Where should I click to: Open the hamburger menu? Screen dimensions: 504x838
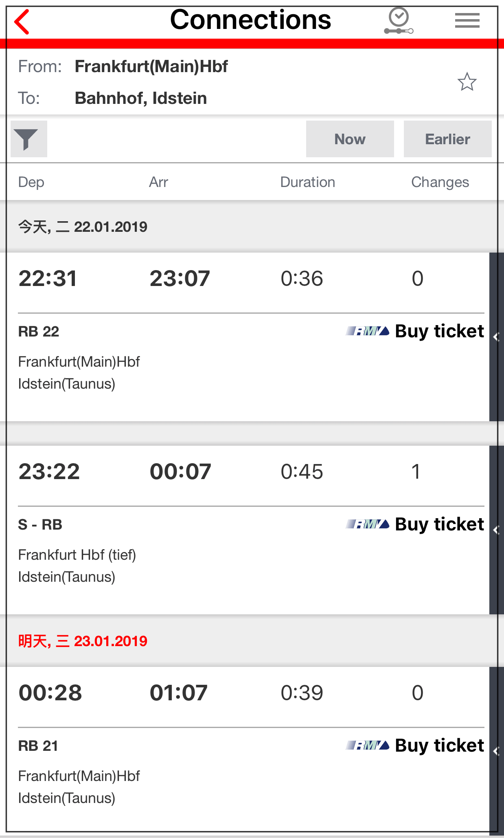coord(467,20)
